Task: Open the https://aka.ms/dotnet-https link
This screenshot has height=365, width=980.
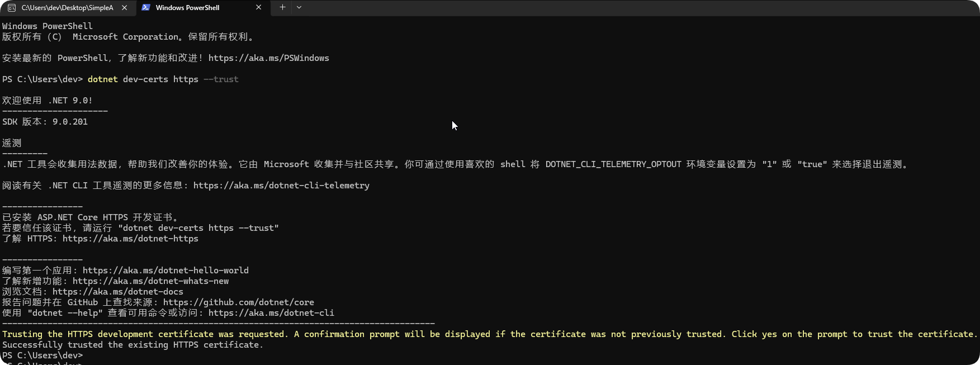Action: 130,239
